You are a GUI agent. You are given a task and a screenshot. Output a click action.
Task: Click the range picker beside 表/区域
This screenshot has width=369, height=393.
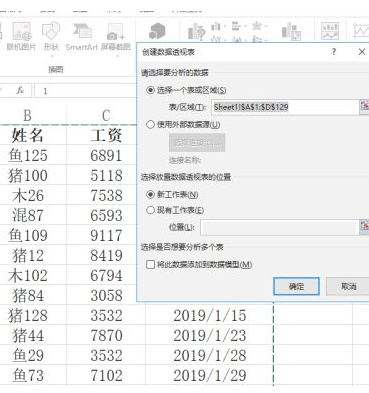tap(364, 106)
